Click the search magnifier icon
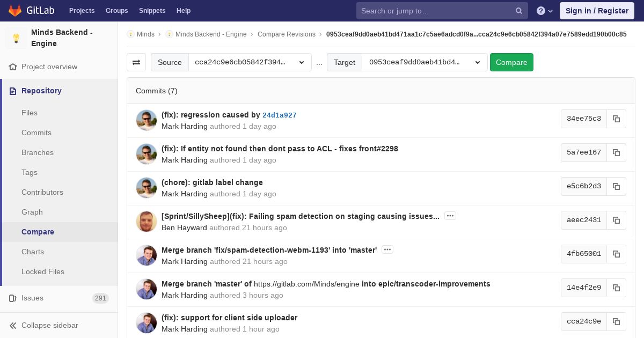Viewport: 644px width, 338px height. [519, 11]
